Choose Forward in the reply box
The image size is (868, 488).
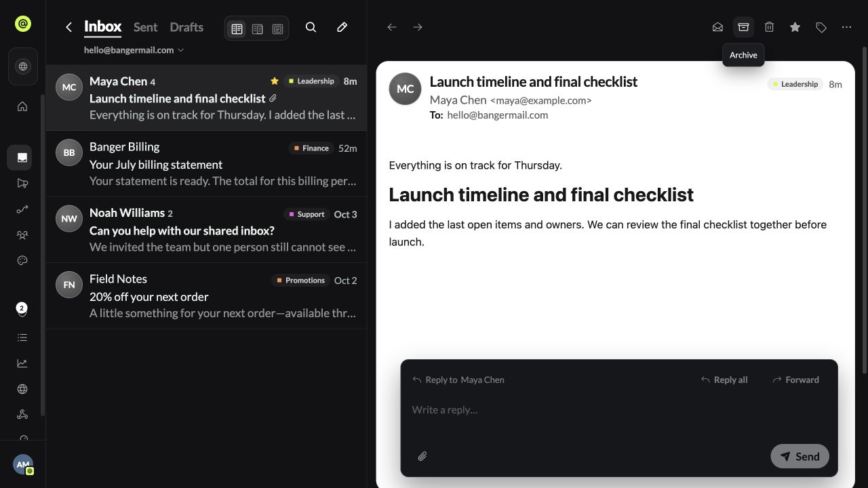tap(795, 380)
